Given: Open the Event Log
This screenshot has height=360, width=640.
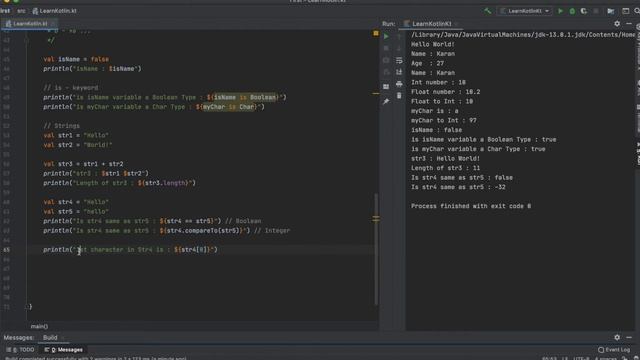Looking at the screenshot, I should point(614,350).
